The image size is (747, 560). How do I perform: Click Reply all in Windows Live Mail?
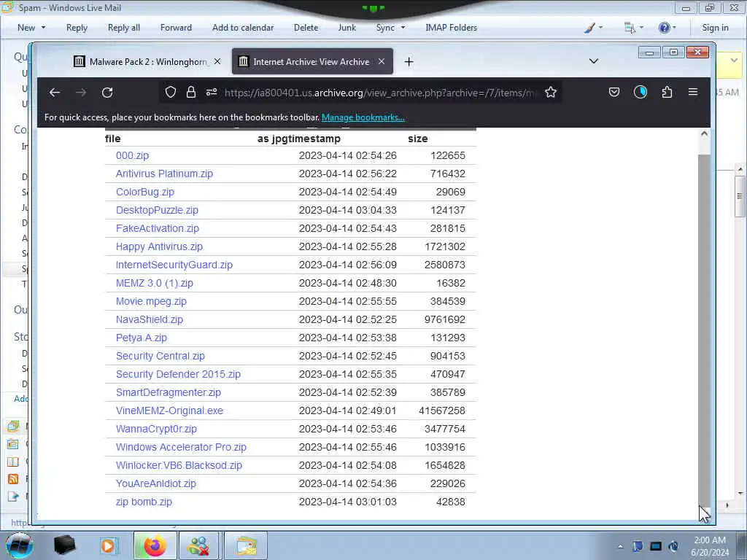pyautogui.click(x=124, y=28)
